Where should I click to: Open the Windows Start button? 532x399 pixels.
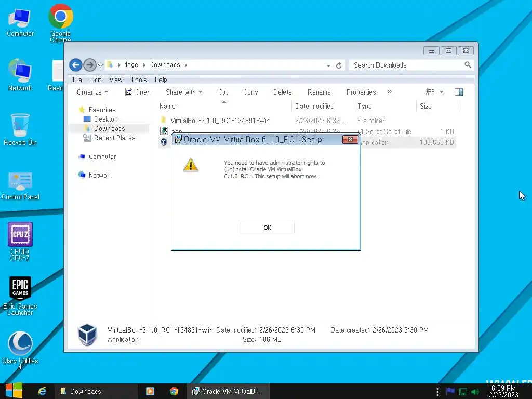pyautogui.click(x=14, y=391)
